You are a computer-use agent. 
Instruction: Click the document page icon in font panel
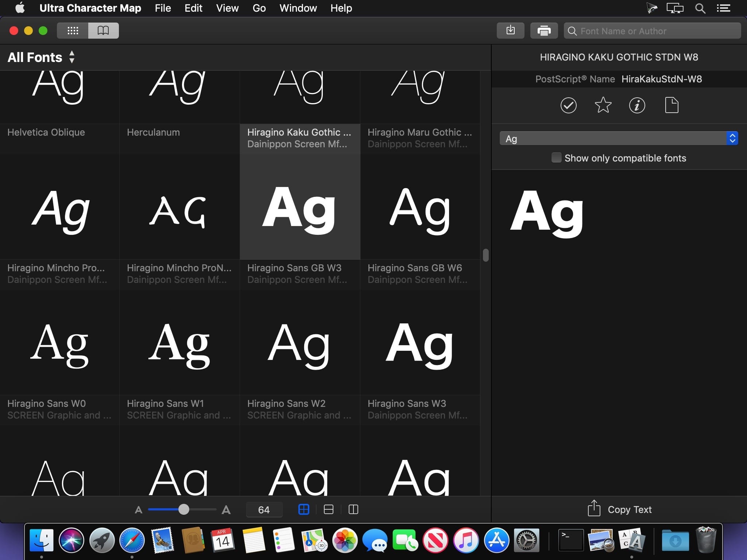pyautogui.click(x=671, y=105)
